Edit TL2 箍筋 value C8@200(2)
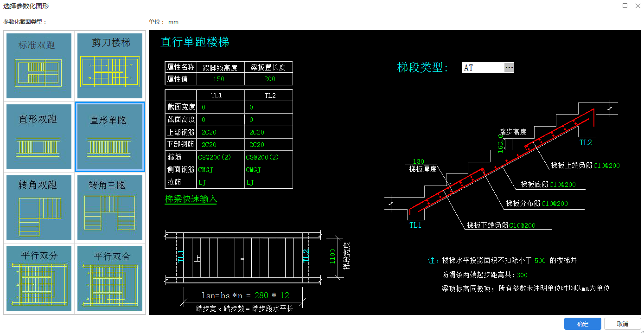 (x=262, y=157)
